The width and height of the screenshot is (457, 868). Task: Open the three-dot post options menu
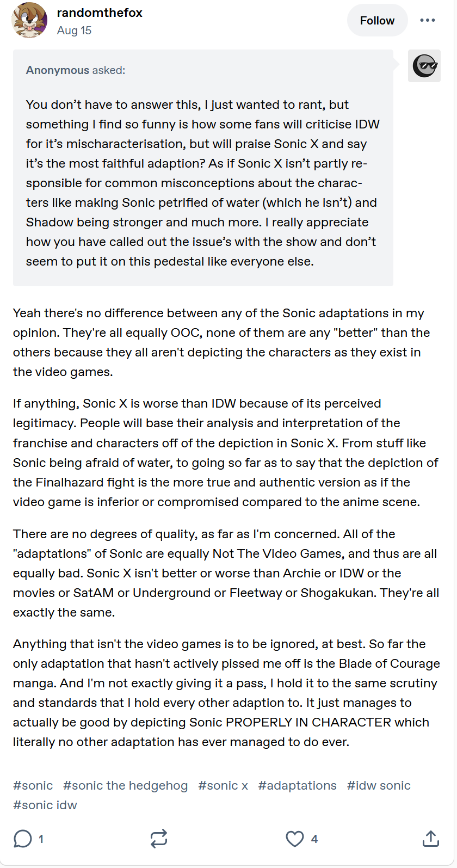(x=427, y=20)
